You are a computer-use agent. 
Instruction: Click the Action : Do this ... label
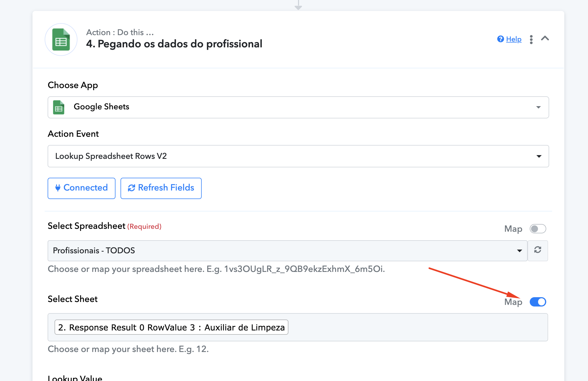tap(120, 32)
